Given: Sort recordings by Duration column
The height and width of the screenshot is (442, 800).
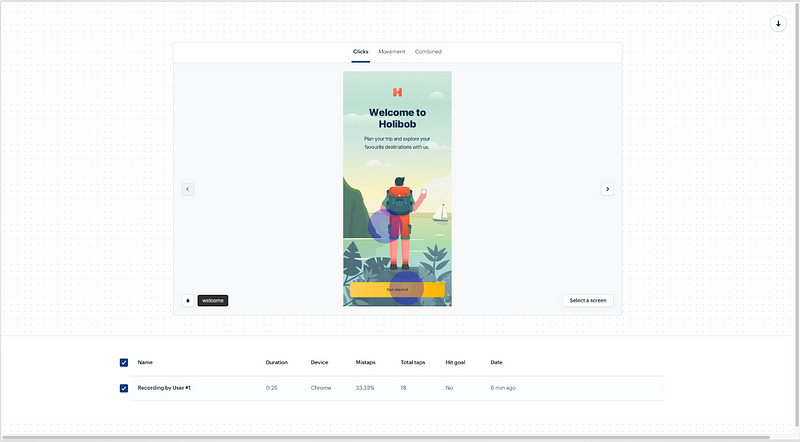Looking at the screenshot, I should pos(277,362).
